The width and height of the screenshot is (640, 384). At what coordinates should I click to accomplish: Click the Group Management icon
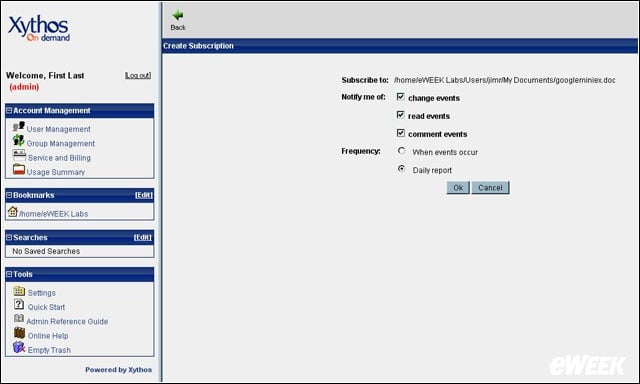pyautogui.click(x=18, y=140)
